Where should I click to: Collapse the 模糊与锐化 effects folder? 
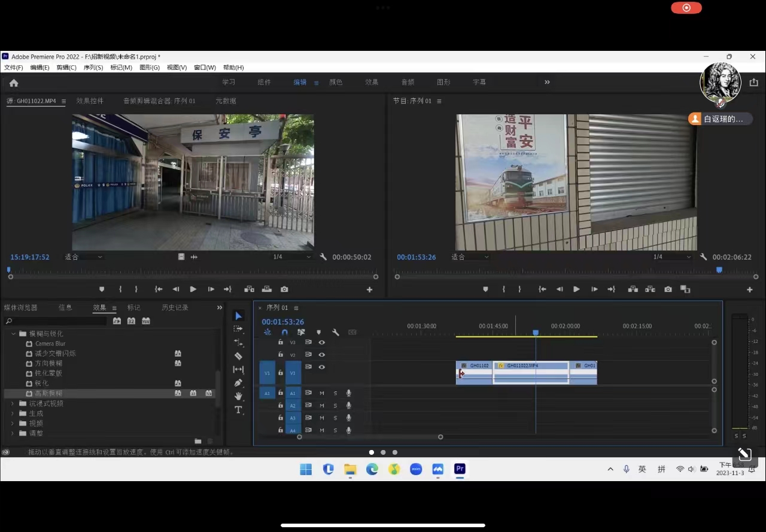point(14,334)
